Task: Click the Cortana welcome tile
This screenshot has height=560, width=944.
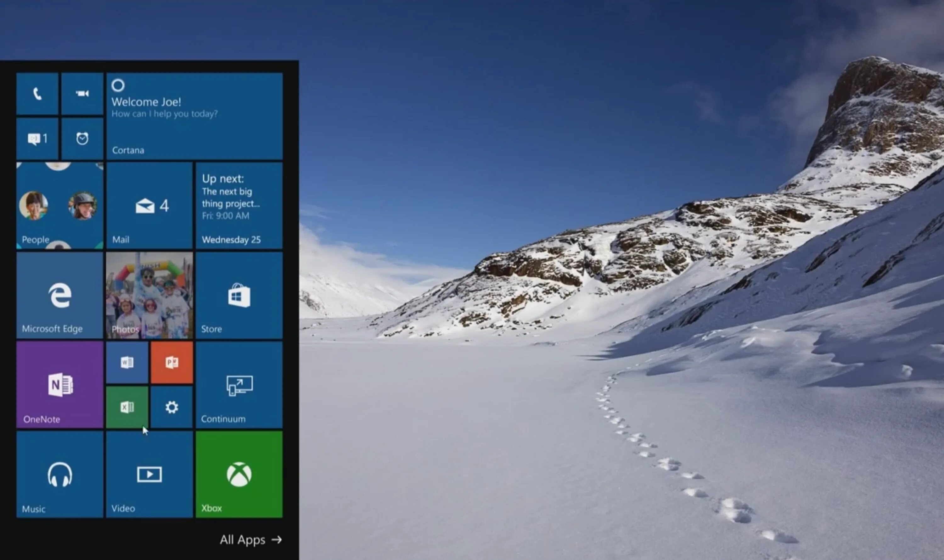Action: pos(194,116)
